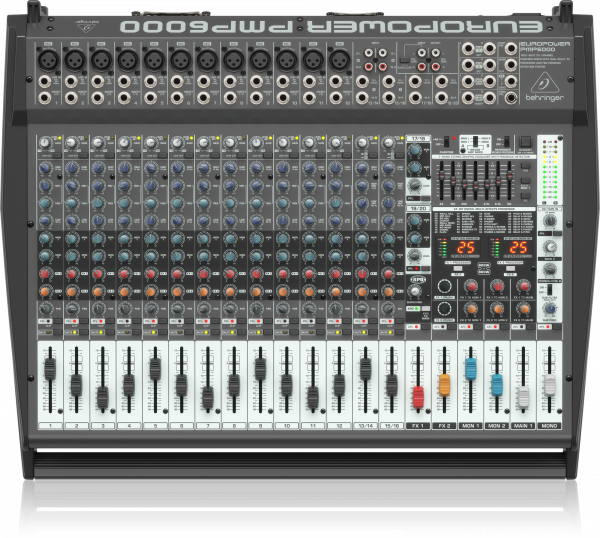Viewport: 600px width, 538px height.
Task: Toggle the speaker processing on/off switch
Action: (x=507, y=141)
